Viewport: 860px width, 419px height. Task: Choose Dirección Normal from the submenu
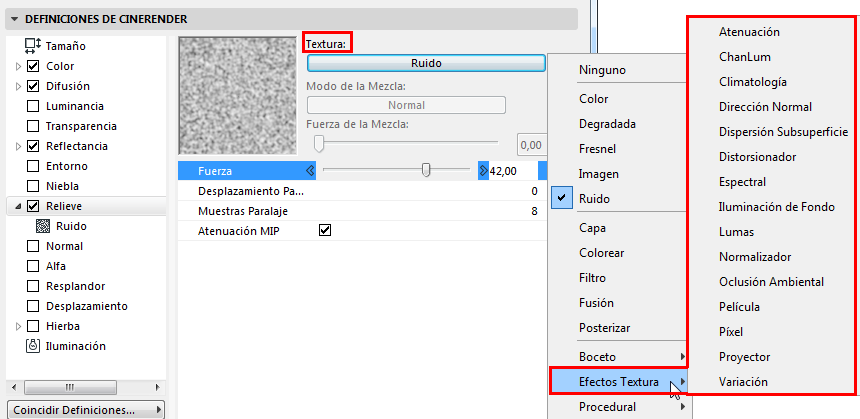[765, 107]
